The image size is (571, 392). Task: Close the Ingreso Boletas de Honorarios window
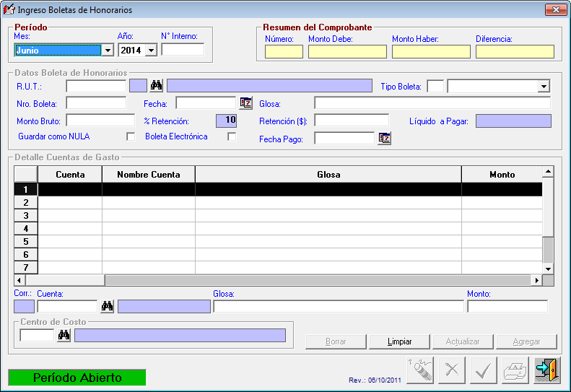556,10
